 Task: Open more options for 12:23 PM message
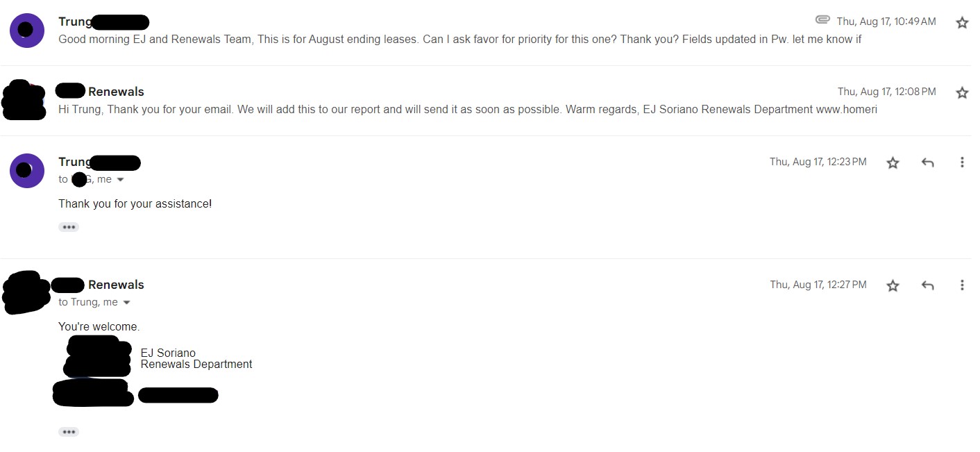pos(962,162)
